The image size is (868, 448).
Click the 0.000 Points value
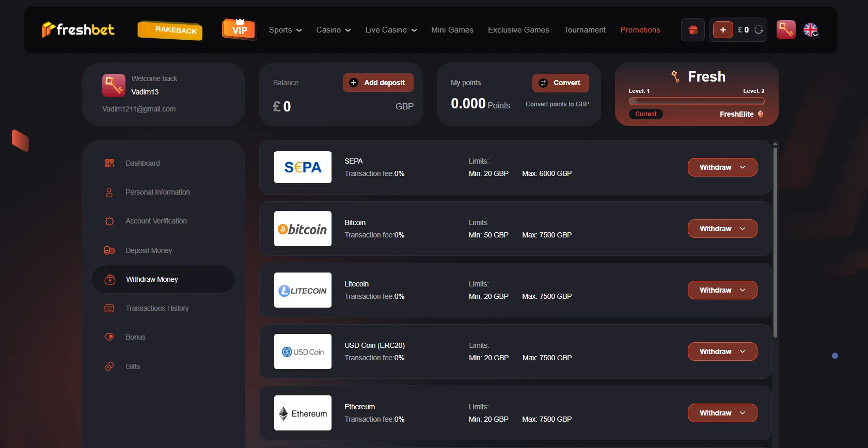click(x=480, y=104)
